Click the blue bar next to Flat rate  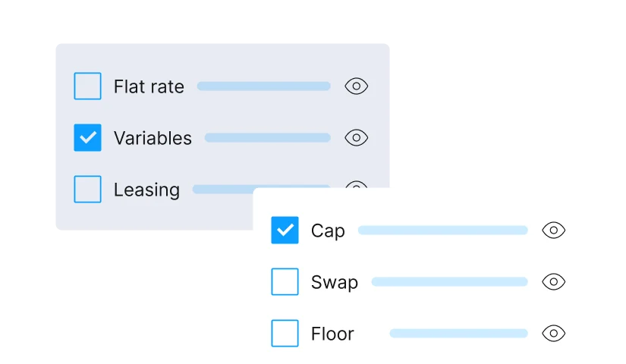coord(263,86)
